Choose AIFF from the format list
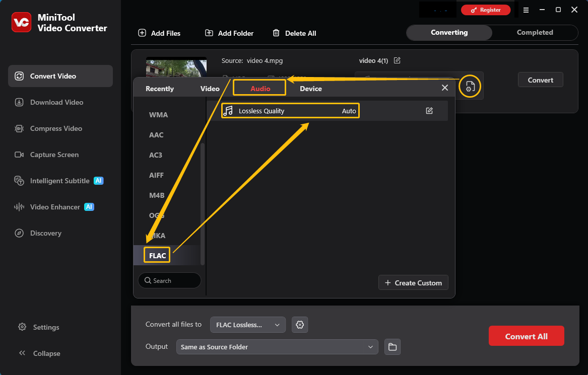The height and width of the screenshot is (375, 588). 156,175
